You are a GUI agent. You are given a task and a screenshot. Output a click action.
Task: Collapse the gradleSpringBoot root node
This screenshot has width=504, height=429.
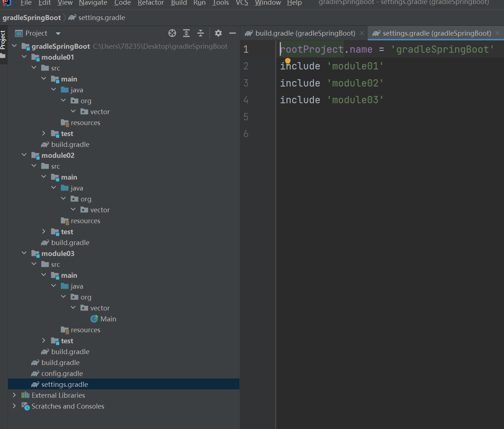pyautogui.click(x=15, y=46)
